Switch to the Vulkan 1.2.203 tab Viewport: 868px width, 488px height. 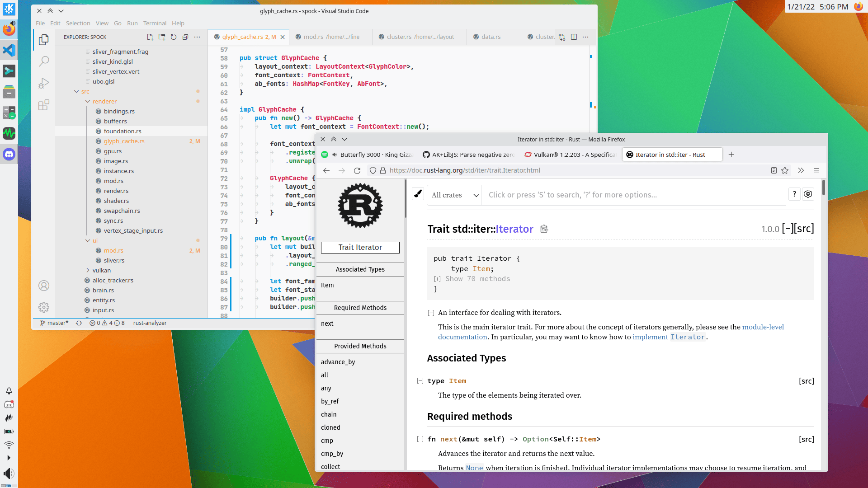(571, 155)
